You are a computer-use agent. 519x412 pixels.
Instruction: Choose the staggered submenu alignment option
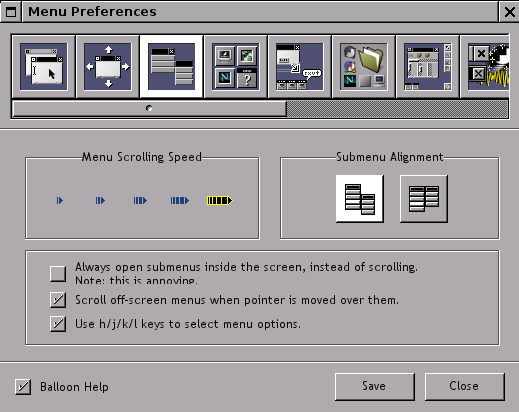pos(360,199)
